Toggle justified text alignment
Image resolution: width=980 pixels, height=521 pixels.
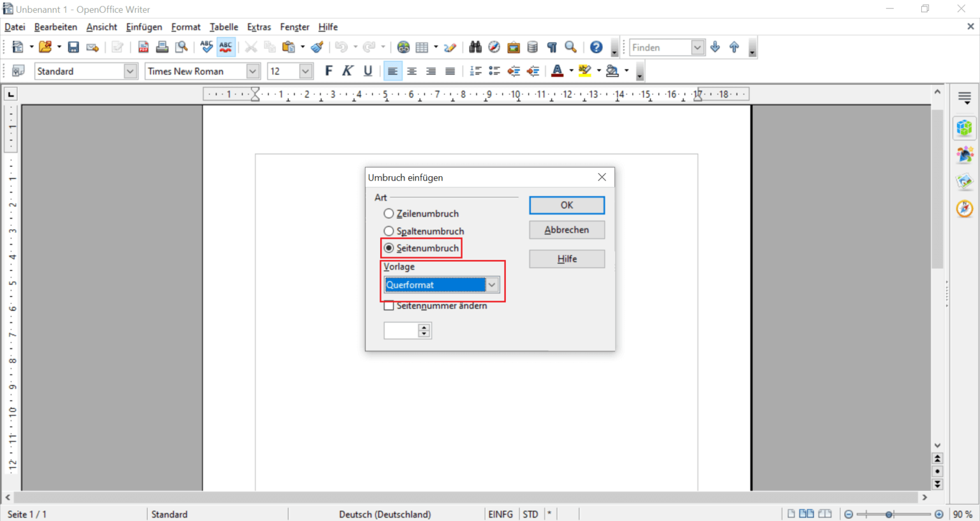450,71
